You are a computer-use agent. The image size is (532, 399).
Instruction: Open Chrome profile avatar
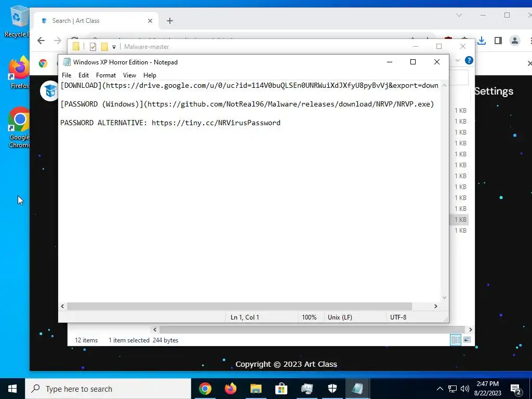point(515,41)
